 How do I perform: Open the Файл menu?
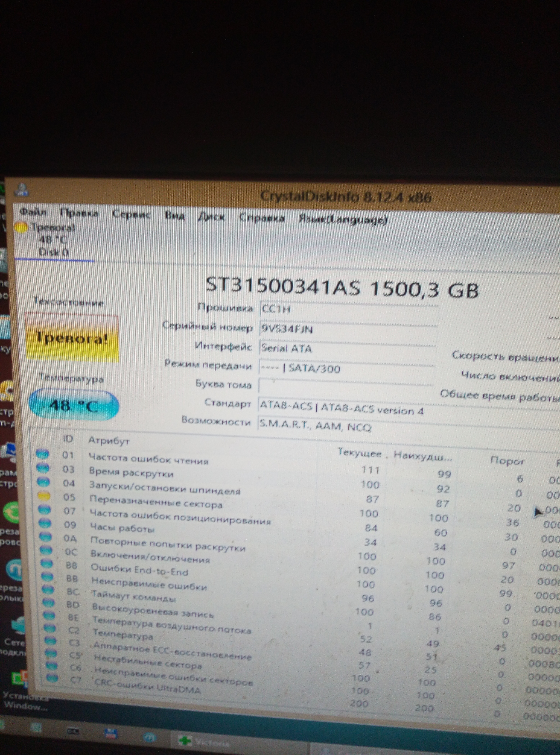33,212
